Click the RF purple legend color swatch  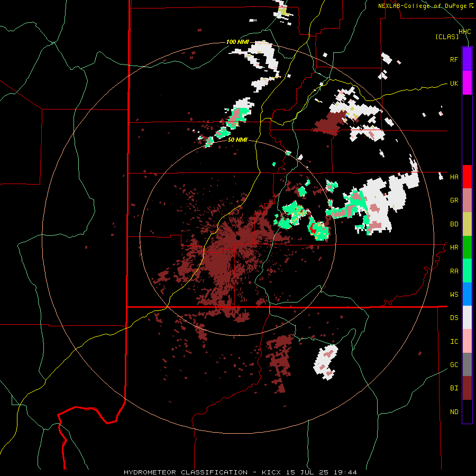pyautogui.click(x=467, y=59)
